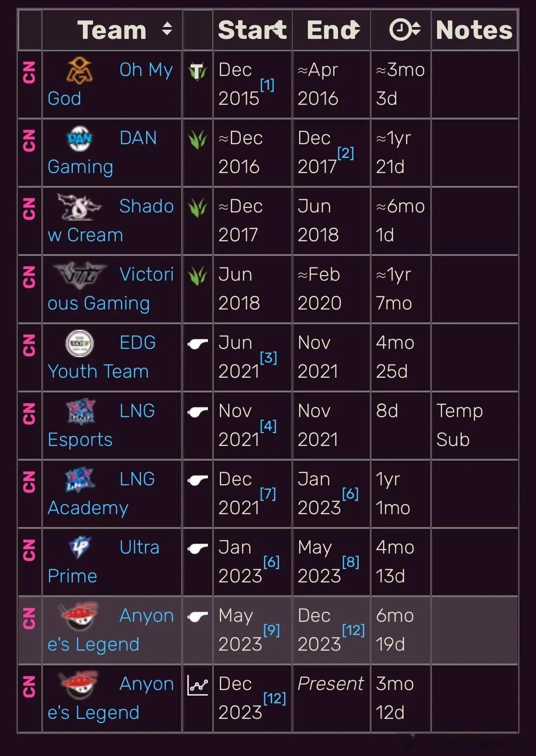Open the Oh My God team logo
This screenshot has height=756, width=536.
click(x=79, y=71)
